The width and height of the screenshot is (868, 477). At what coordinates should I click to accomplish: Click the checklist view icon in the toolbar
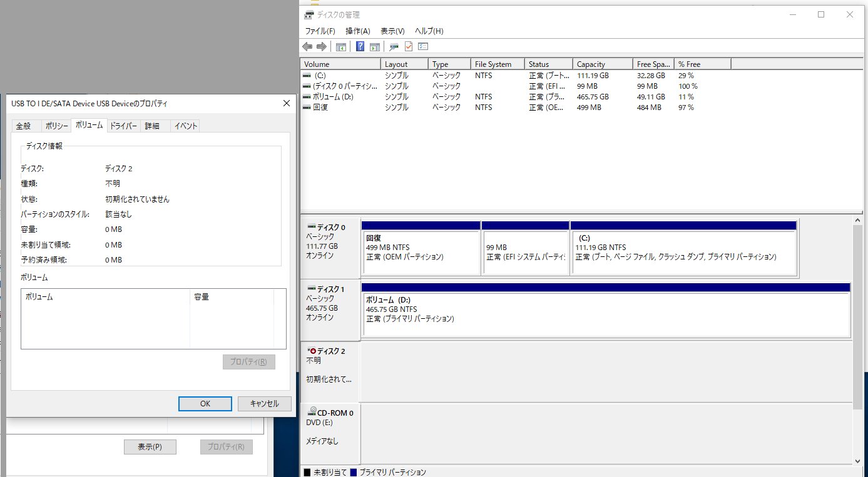[423, 47]
